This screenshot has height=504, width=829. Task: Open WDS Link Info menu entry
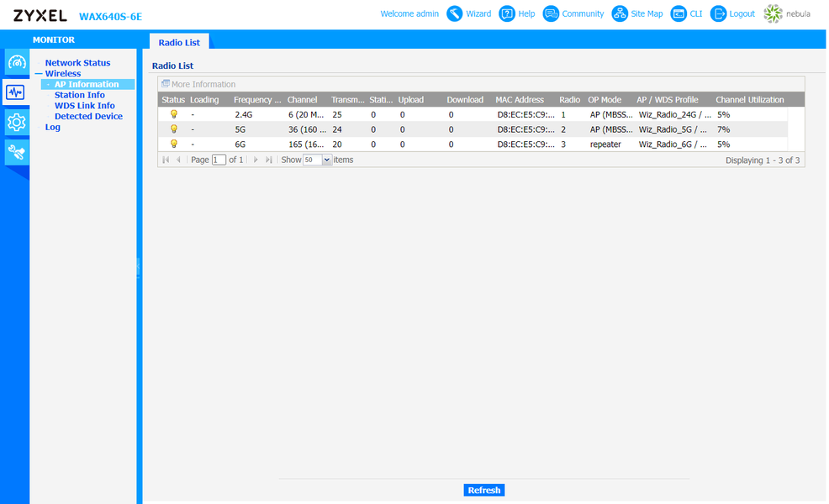click(x=85, y=106)
